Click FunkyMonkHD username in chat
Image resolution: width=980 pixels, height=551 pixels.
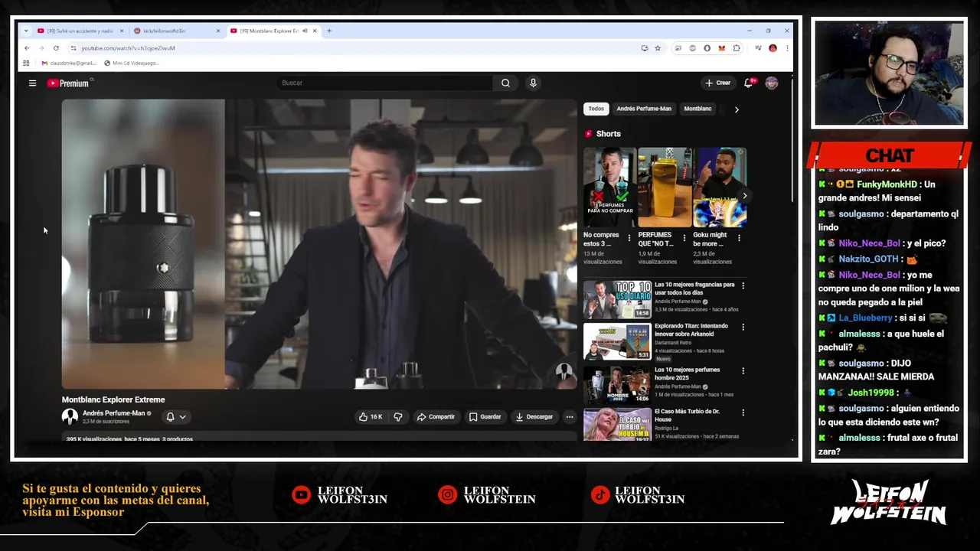tap(887, 184)
